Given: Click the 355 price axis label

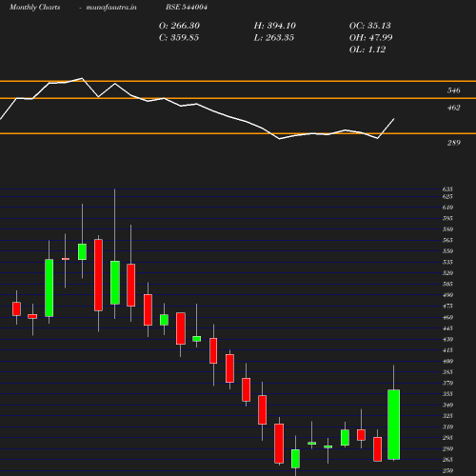Looking at the screenshot, I should tap(447, 394).
